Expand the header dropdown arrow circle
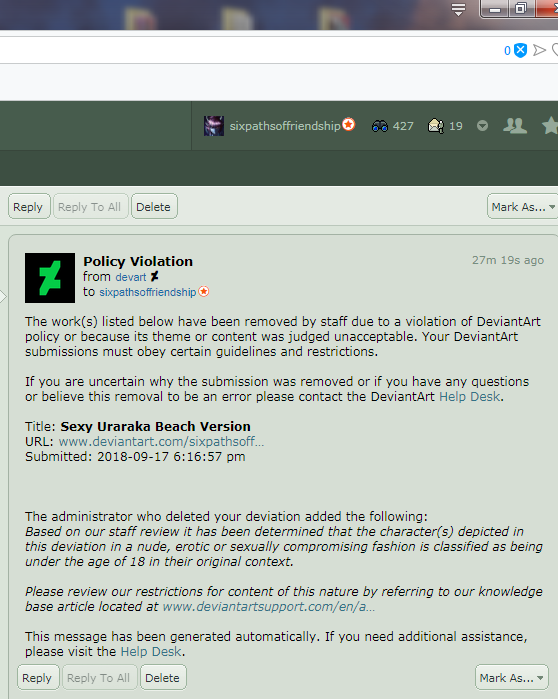558x699 pixels. pos(482,126)
